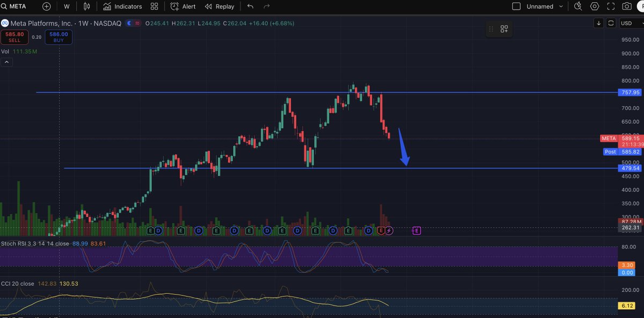This screenshot has height=318, width=644.
Task: Create a new Alert
Action: tap(183, 6)
